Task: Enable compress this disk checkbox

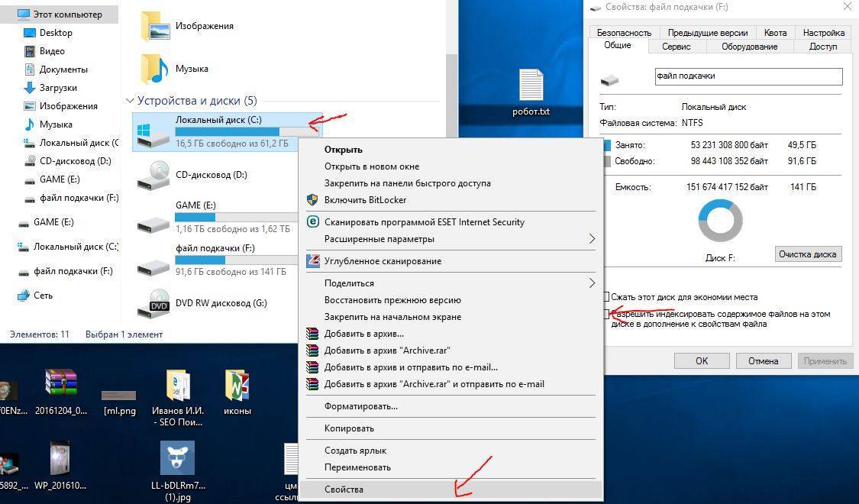Action: click(607, 297)
